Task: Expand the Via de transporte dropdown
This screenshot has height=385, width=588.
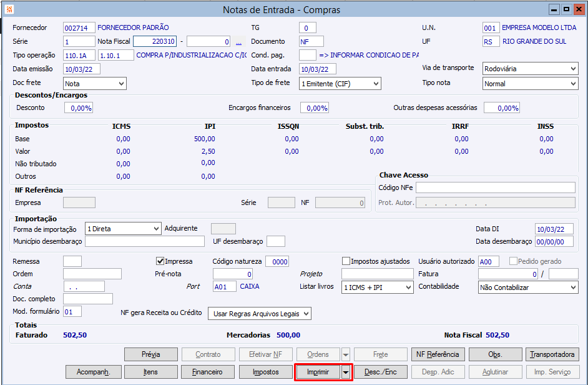Action: 530,69
